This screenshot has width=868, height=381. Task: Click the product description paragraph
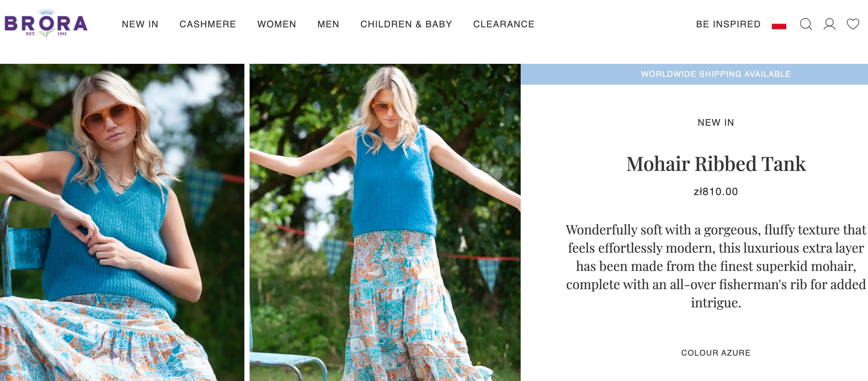[x=716, y=266]
